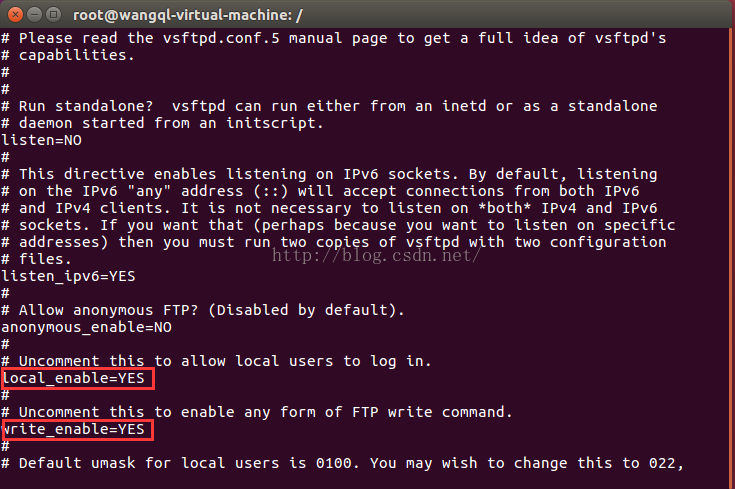Click the http://blog.csdn.net/ watermark text
This screenshot has width=735, height=489.
376,255
